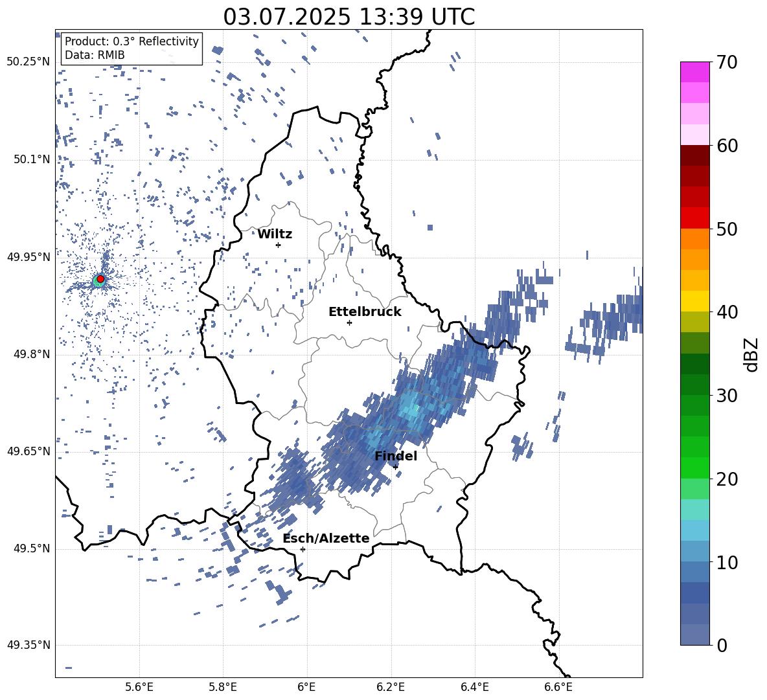The width and height of the screenshot is (767, 700).
Task: Click the 49.95°N latitude label
Action: 29,257
